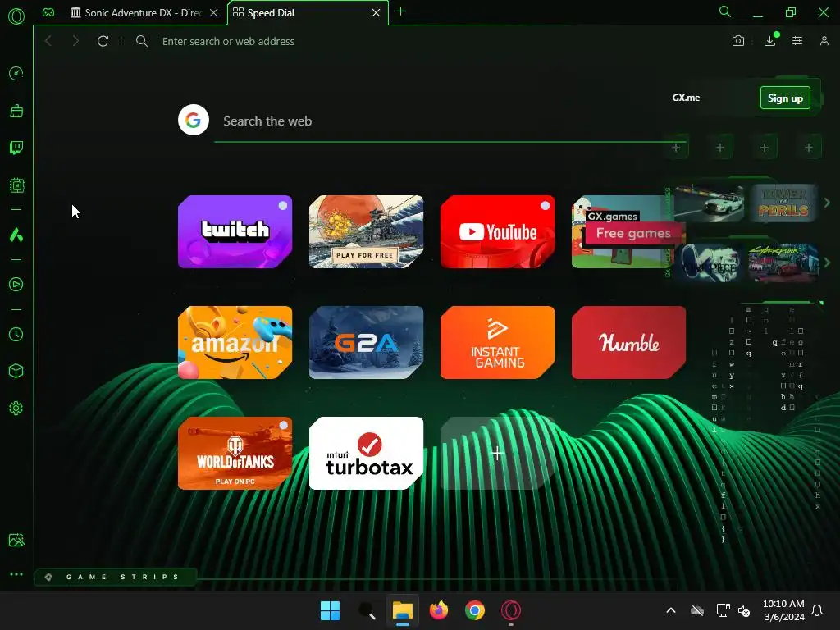Open the wallpaper image icon in sidebar
The width and height of the screenshot is (840, 630).
[x=16, y=540]
